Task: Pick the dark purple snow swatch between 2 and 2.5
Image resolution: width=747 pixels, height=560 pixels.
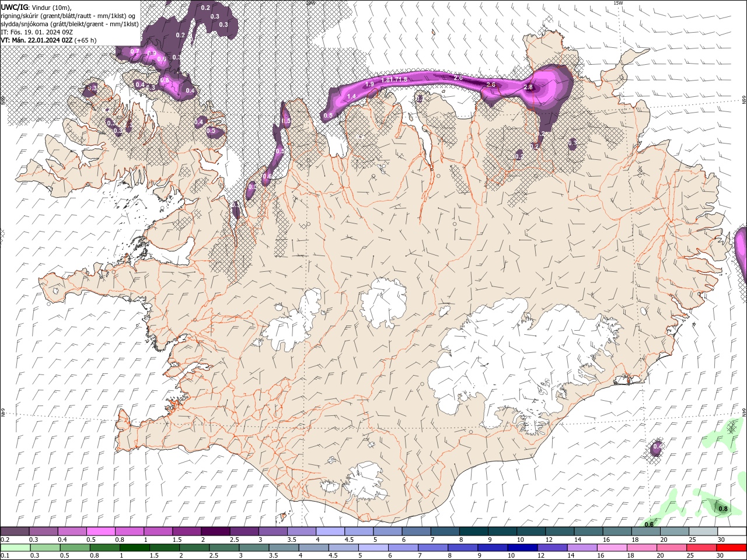Action: (x=215, y=531)
